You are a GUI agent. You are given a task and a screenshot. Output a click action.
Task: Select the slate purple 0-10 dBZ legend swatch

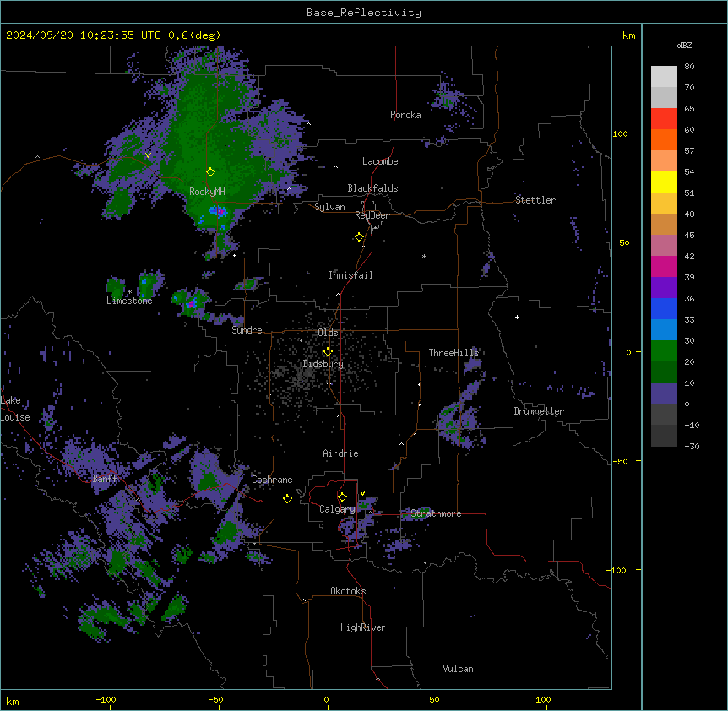click(x=664, y=393)
